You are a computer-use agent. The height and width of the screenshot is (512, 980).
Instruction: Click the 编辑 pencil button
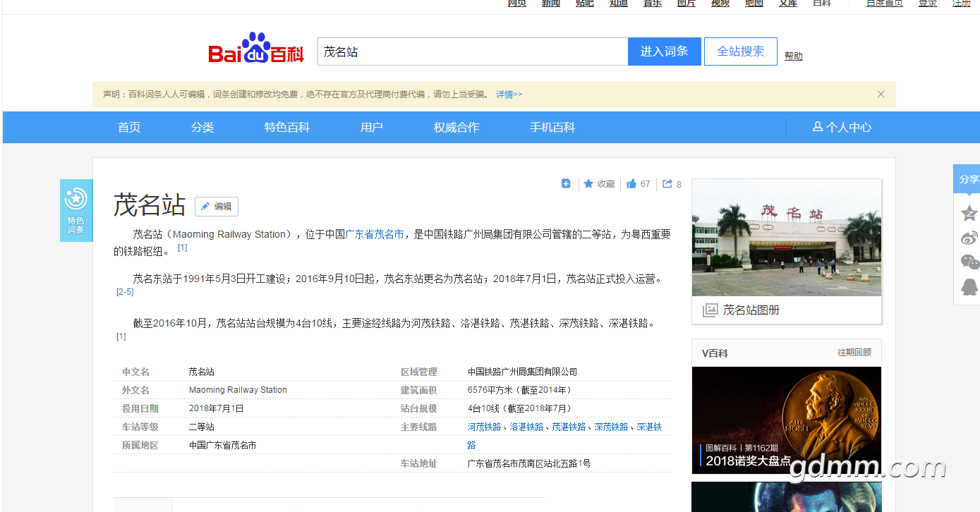(217, 207)
